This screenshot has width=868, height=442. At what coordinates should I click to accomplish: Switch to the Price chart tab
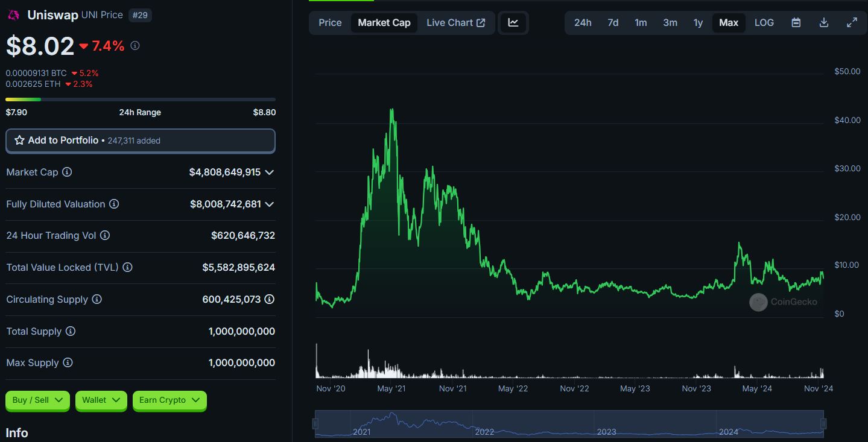click(x=330, y=22)
